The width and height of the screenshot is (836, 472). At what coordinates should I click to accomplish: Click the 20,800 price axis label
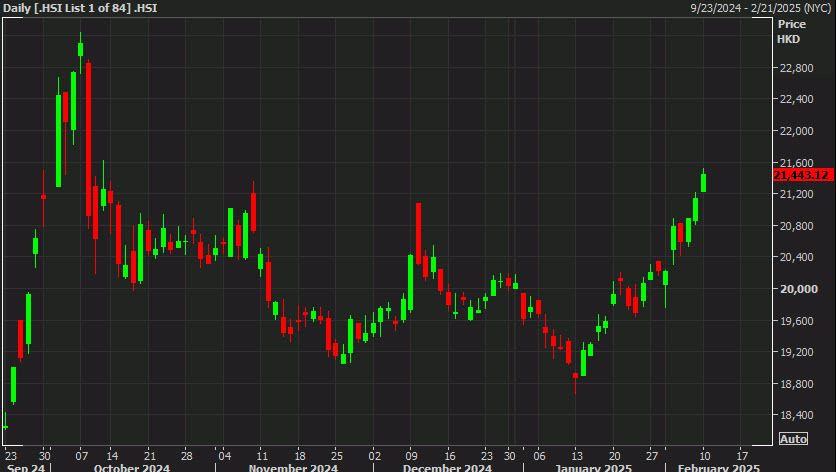[796, 226]
